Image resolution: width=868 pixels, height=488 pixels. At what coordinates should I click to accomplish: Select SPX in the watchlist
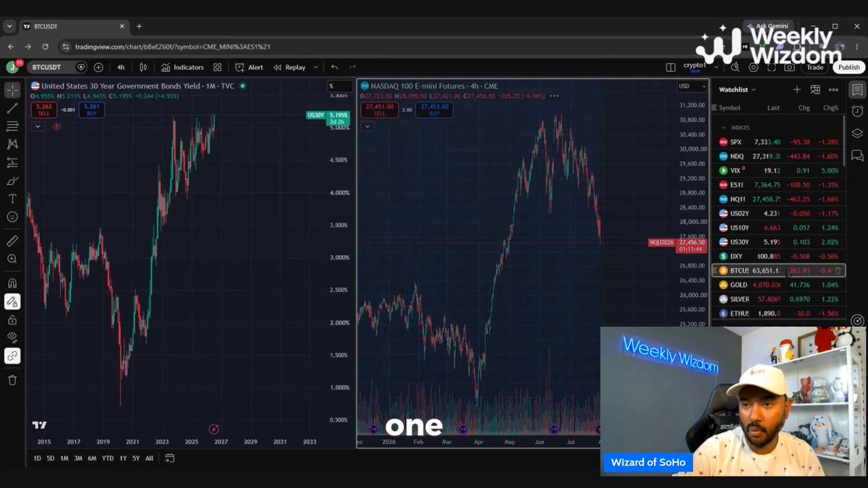click(778, 142)
